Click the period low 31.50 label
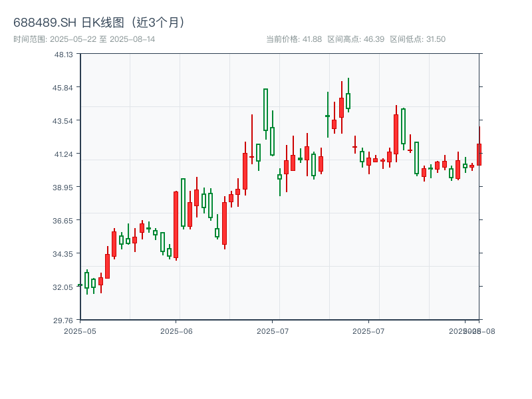Screen dimensions: 532x399 click(x=418, y=39)
